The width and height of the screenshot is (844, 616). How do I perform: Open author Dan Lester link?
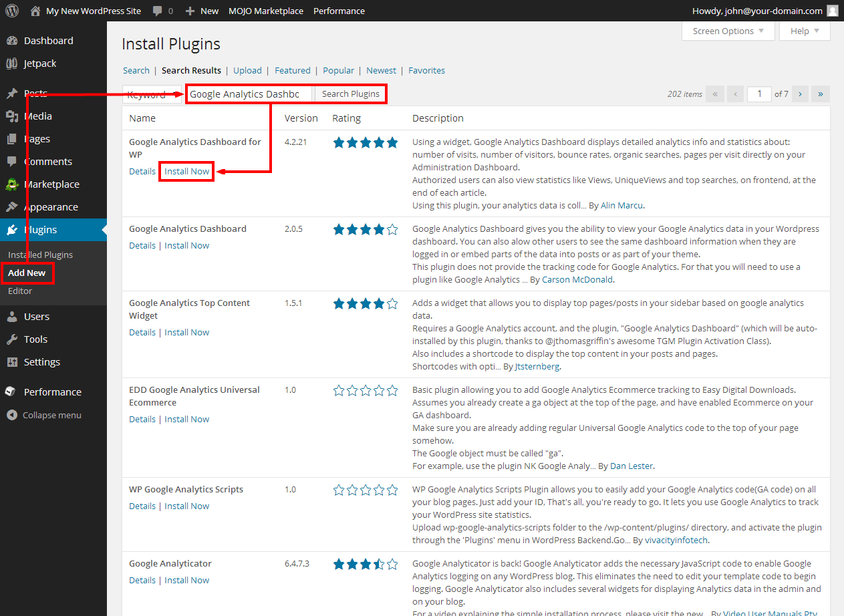631,466
